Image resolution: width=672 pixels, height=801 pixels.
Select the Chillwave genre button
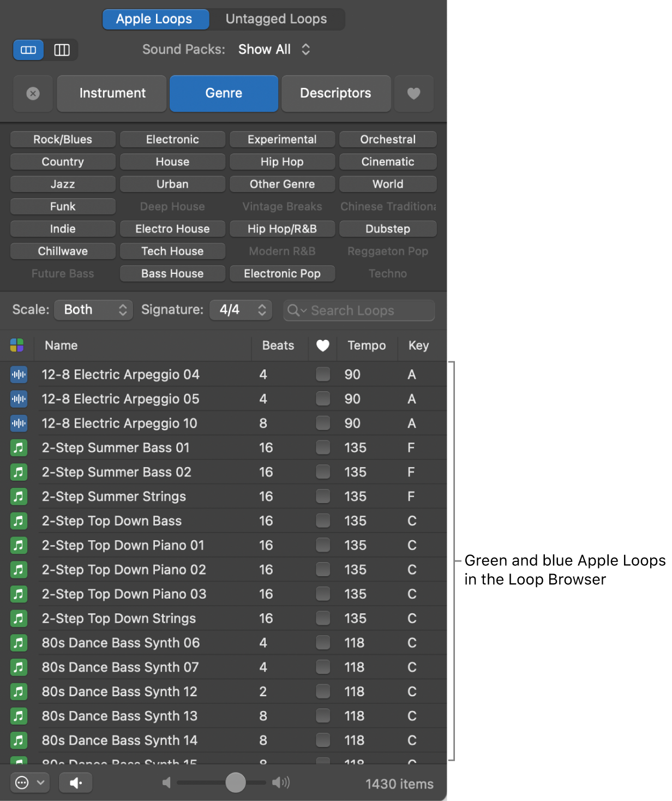[63, 252]
